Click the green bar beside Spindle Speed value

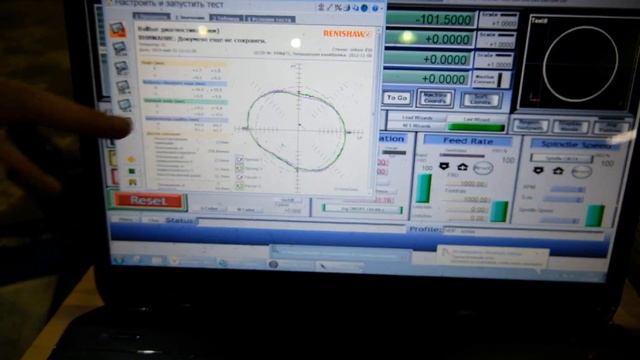595,216
